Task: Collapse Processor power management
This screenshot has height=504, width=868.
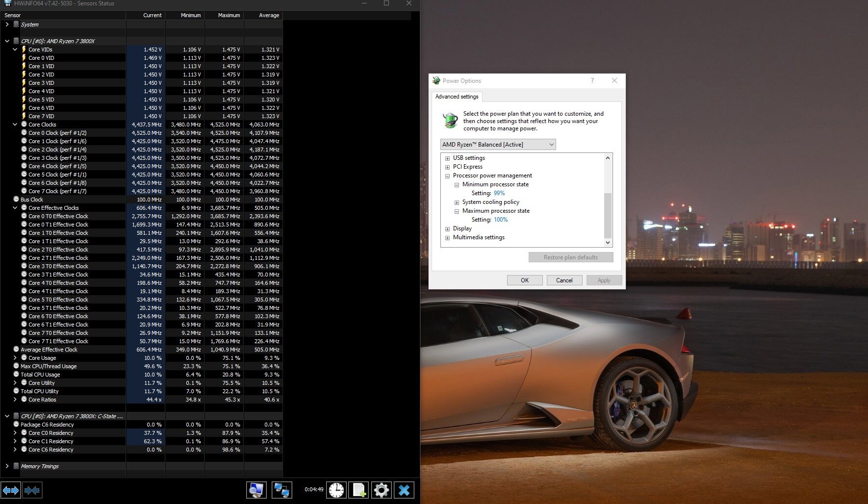Action: [x=447, y=176]
